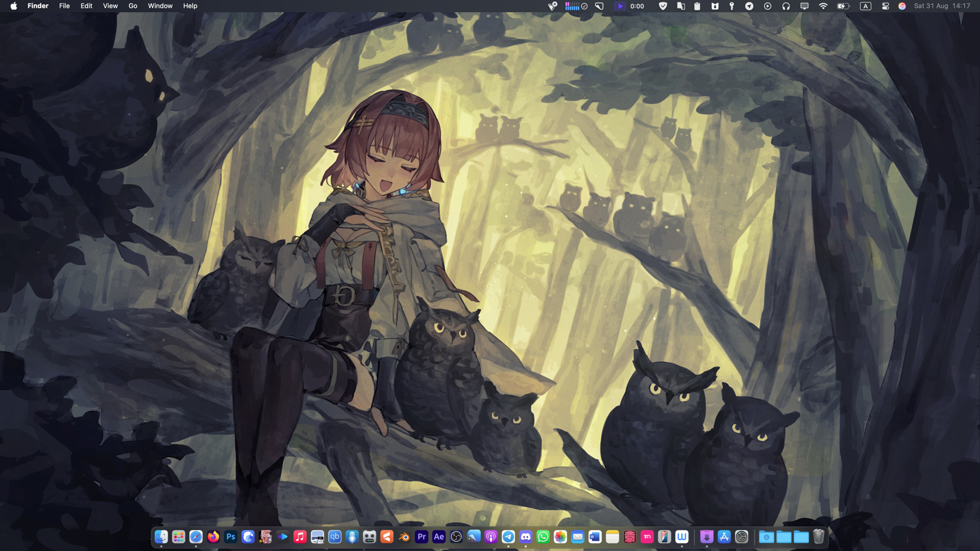Open the Downloads folder stack in the dock
Image resolution: width=980 pixels, height=551 pixels.
(x=766, y=537)
